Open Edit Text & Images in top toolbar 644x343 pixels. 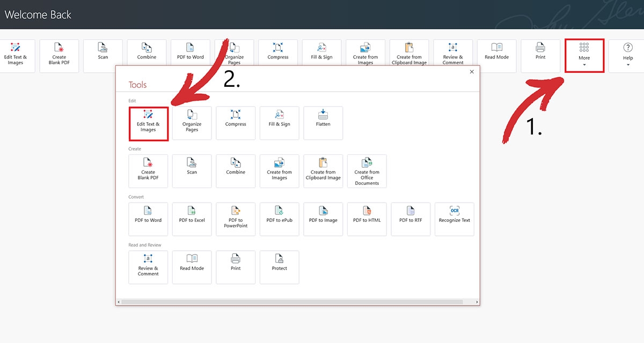pos(16,56)
